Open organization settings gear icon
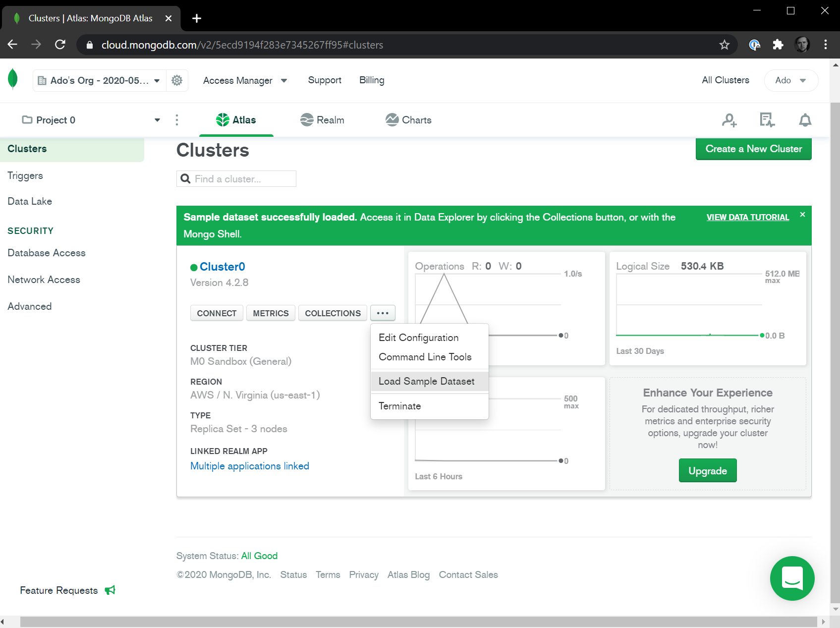The width and height of the screenshot is (840, 628). pos(177,80)
